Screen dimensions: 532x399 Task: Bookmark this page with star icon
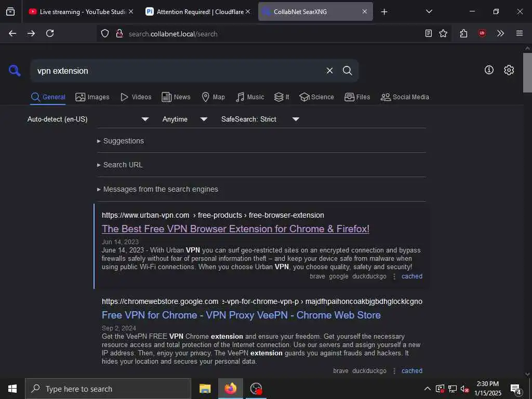[443, 33]
